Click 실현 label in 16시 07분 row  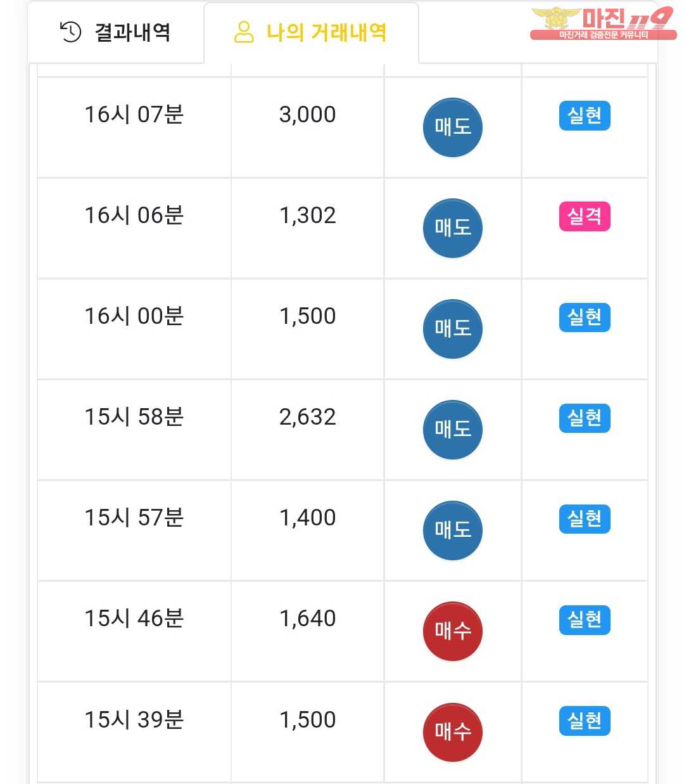(x=584, y=116)
